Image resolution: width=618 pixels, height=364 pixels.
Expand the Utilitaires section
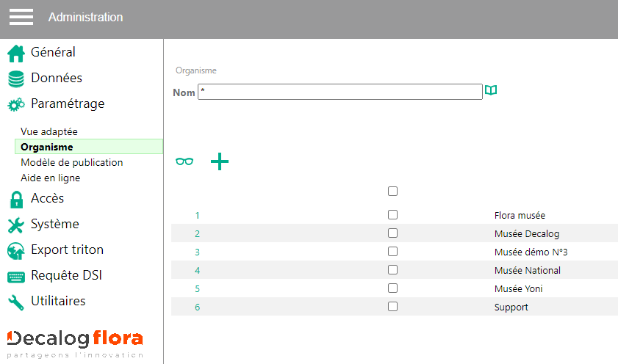[58, 302]
